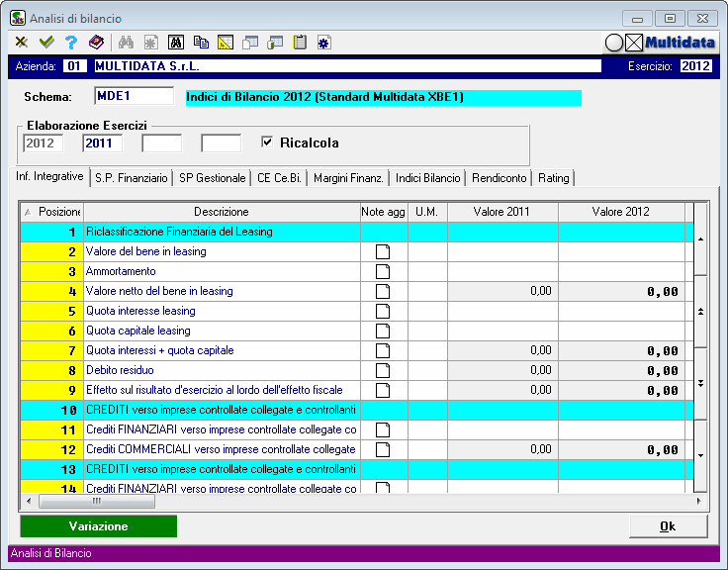The image size is (728, 570).
Task: Click the grayed new document star icon
Action: click(x=151, y=43)
